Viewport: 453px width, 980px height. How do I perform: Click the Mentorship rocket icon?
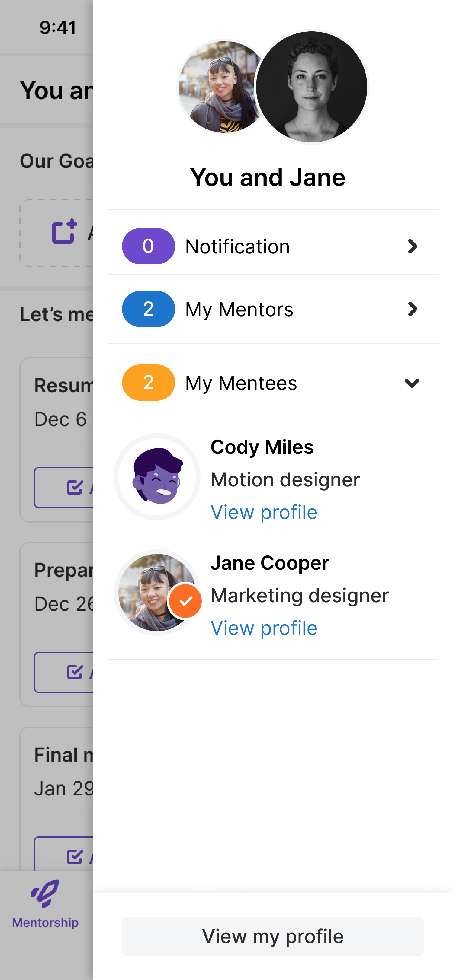(45, 892)
